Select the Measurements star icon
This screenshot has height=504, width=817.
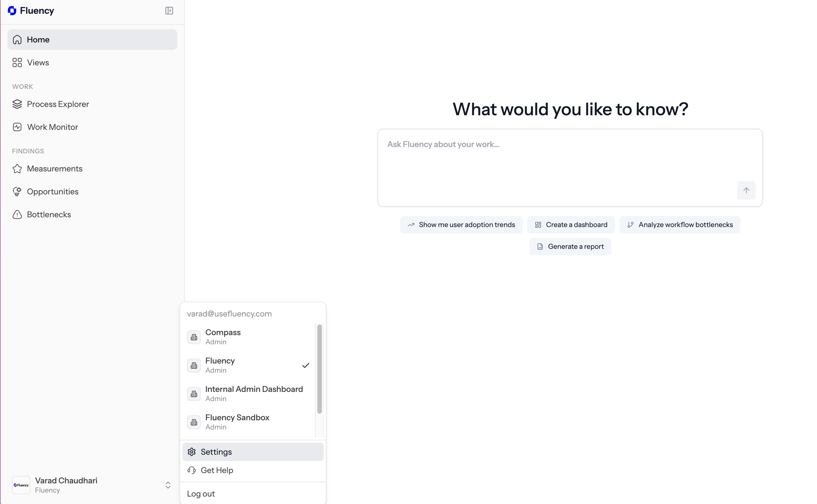pyautogui.click(x=17, y=168)
